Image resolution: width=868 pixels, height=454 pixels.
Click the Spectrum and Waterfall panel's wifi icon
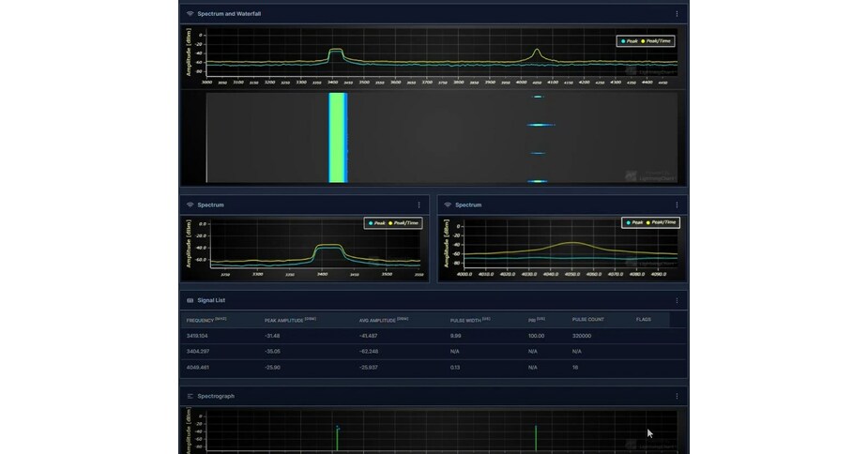pyautogui.click(x=190, y=14)
